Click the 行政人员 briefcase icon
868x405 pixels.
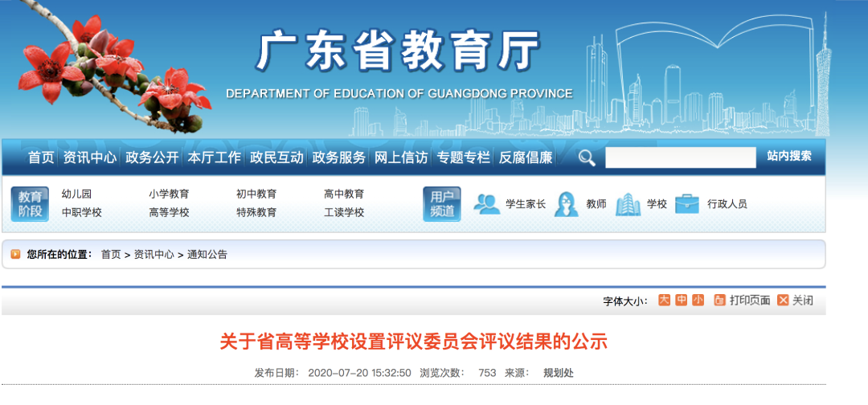click(687, 203)
